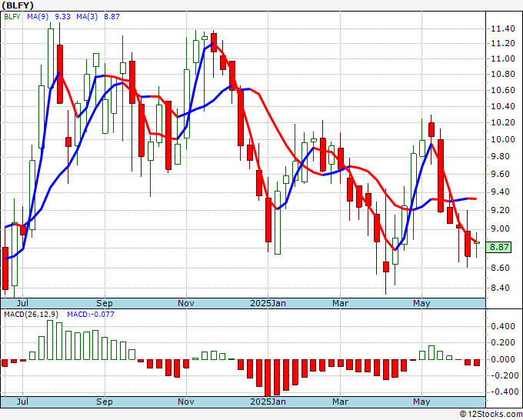523x420 pixels.
Task: Click the 2025Jan label on MACD axis
Action: point(268,402)
